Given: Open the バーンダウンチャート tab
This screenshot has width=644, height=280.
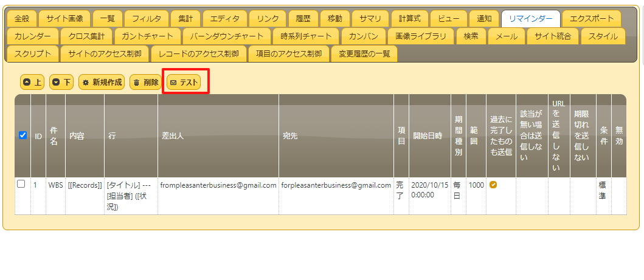Looking at the screenshot, I should pyautogui.click(x=227, y=36).
